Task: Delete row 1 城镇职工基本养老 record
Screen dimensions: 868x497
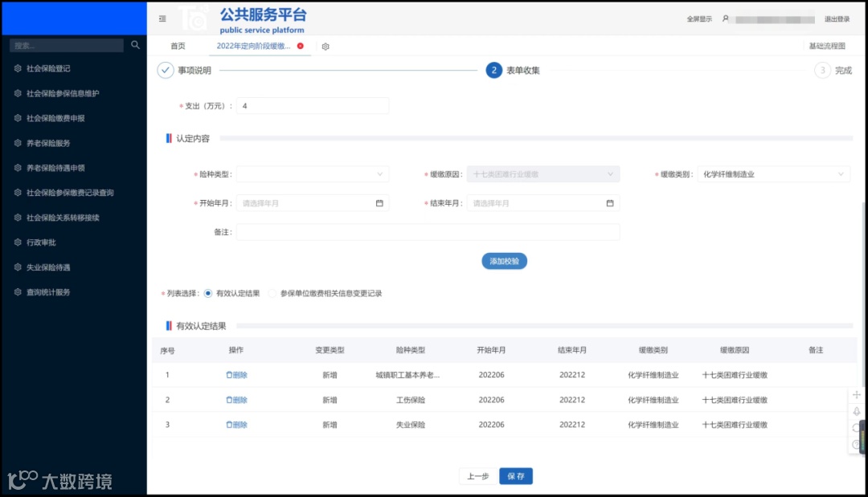Action: click(236, 375)
